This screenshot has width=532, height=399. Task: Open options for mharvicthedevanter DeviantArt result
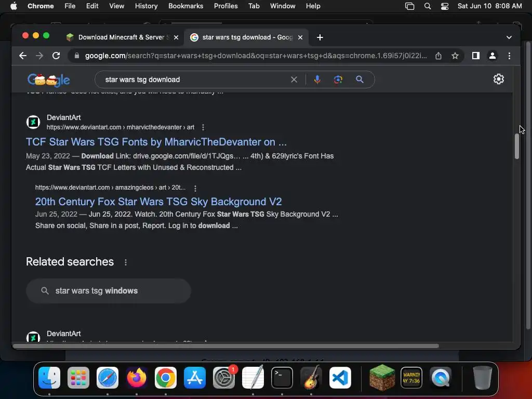(203, 127)
